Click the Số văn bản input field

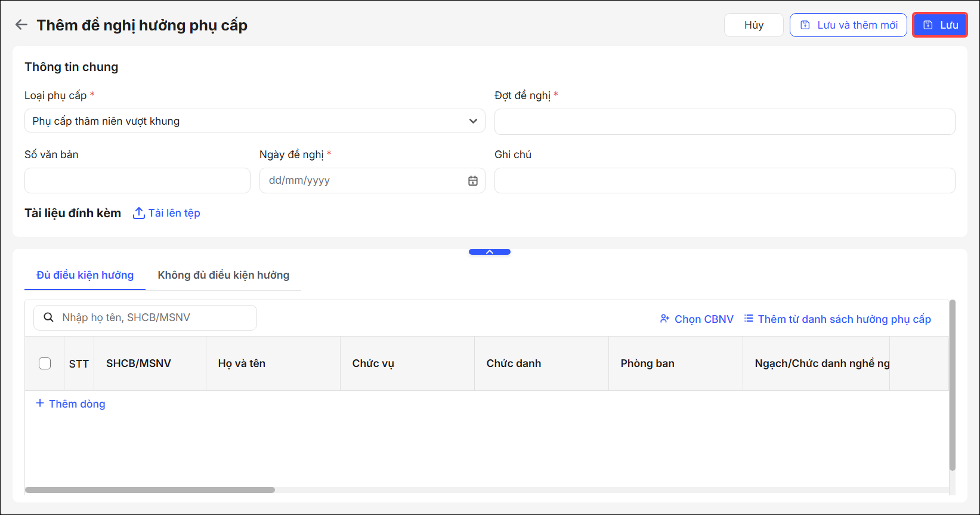pos(137,180)
